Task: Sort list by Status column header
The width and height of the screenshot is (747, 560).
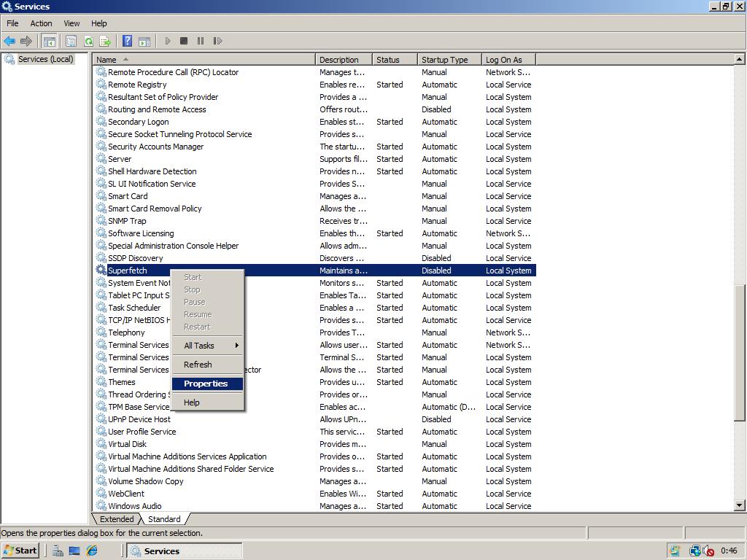Action: coord(395,60)
